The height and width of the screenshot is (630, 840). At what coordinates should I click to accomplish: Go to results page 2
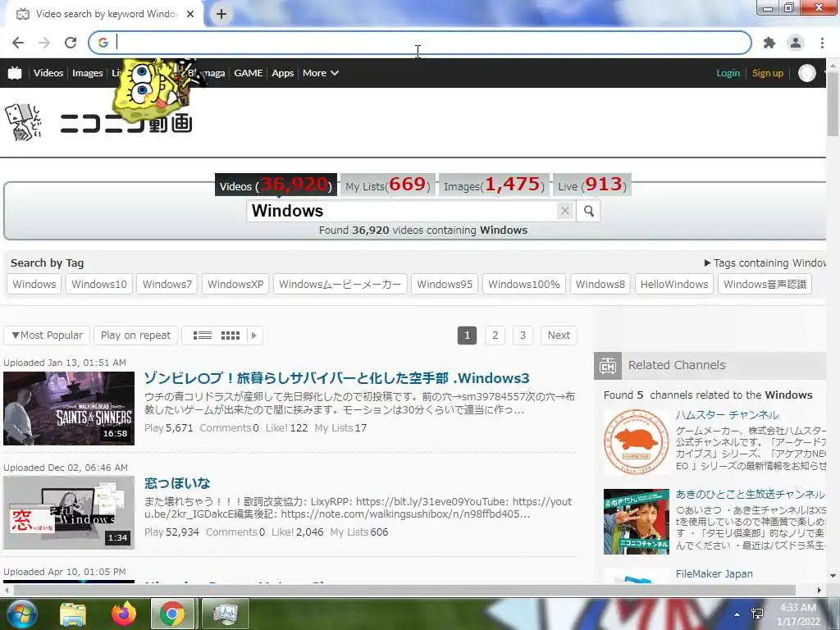click(495, 336)
